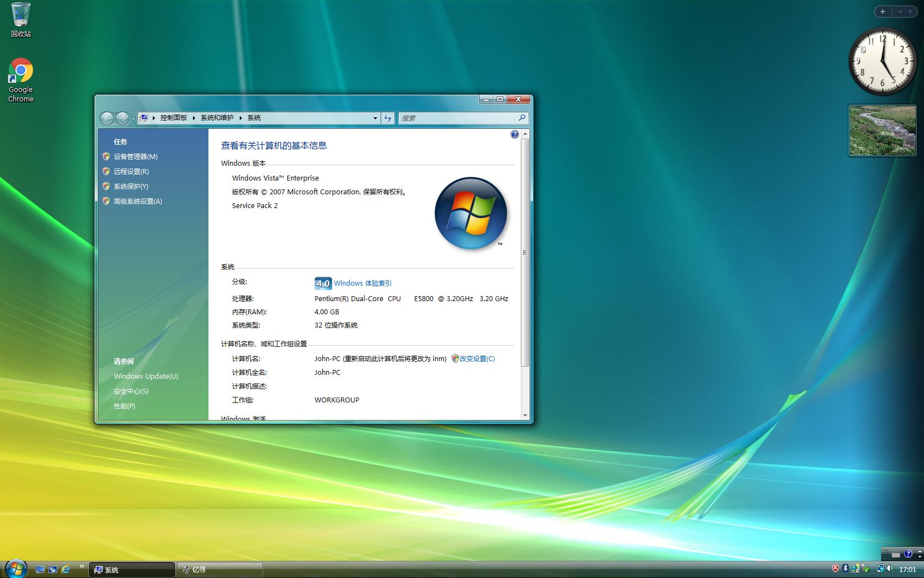The height and width of the screenshot is (578, 924).
Task: Click the 17:01 taskbar clock
Action: (908, 570)
